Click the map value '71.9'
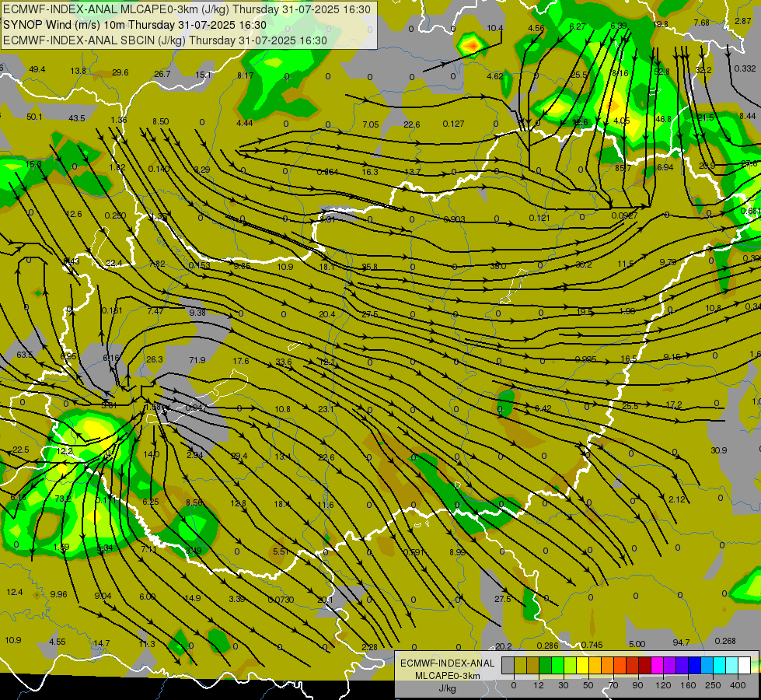Viewport: 761px width, 700px height. pos(197,360)
